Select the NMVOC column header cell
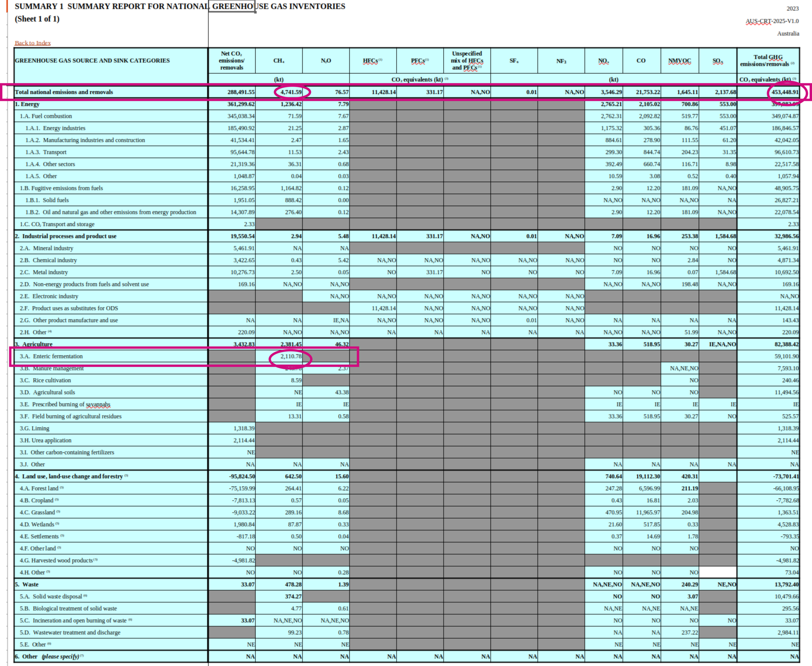The height and width of the screenshot is (666, 812). 679,61
